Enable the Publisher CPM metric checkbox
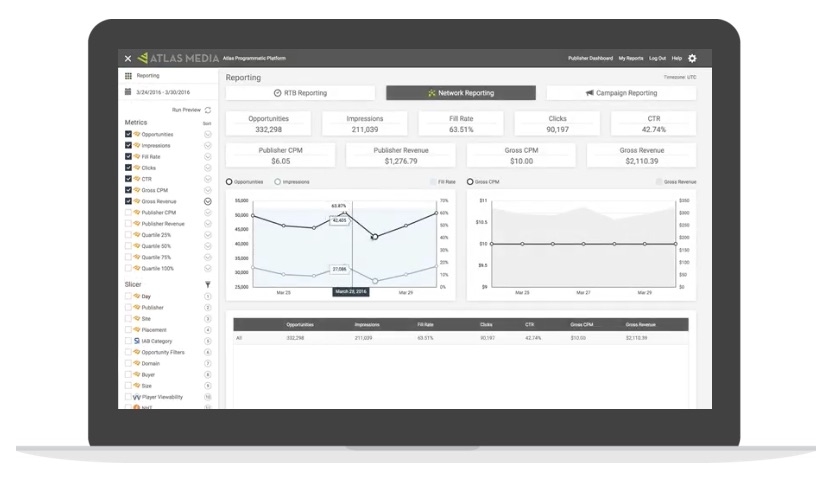The height and width of the screenshot is (480, 838). click(128, 212)
